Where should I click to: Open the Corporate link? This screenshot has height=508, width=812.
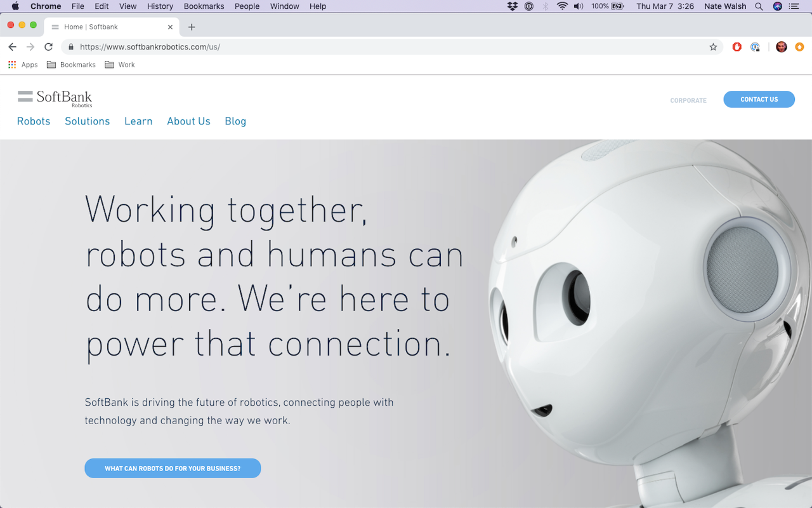tap(688, 100)
